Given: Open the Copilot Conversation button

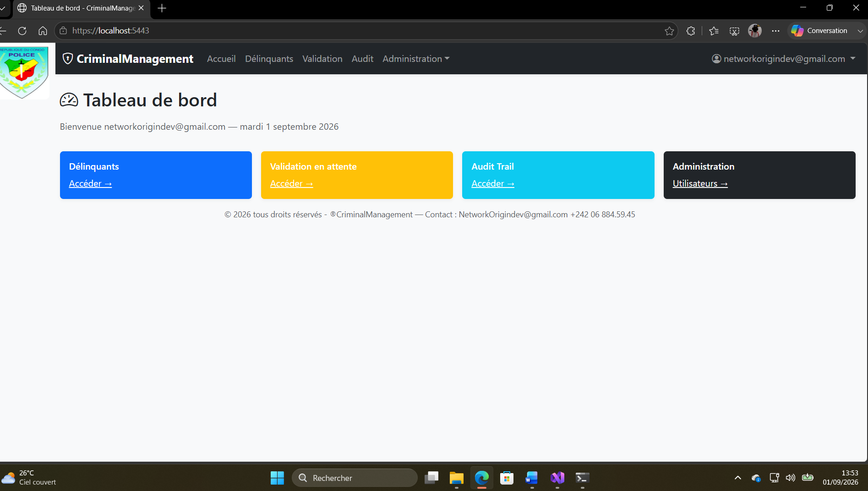Looking at the screenshot, I should click(820, 31).
